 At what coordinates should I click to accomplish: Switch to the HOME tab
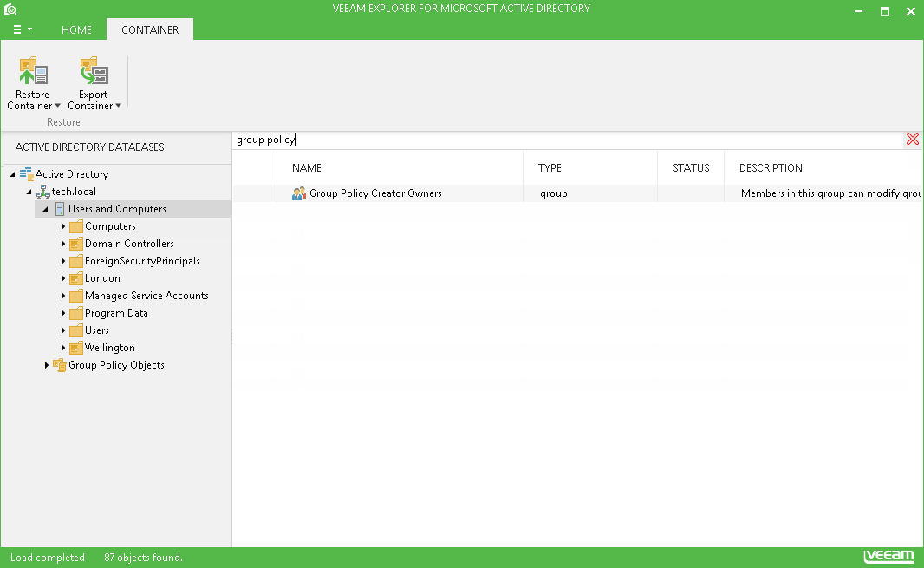click(76, 30)
